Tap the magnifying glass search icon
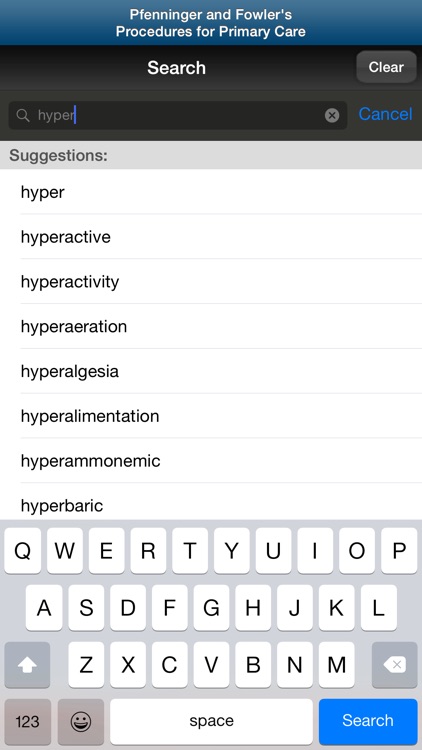Viewport: 422px width, 750px height. (22, 115)
